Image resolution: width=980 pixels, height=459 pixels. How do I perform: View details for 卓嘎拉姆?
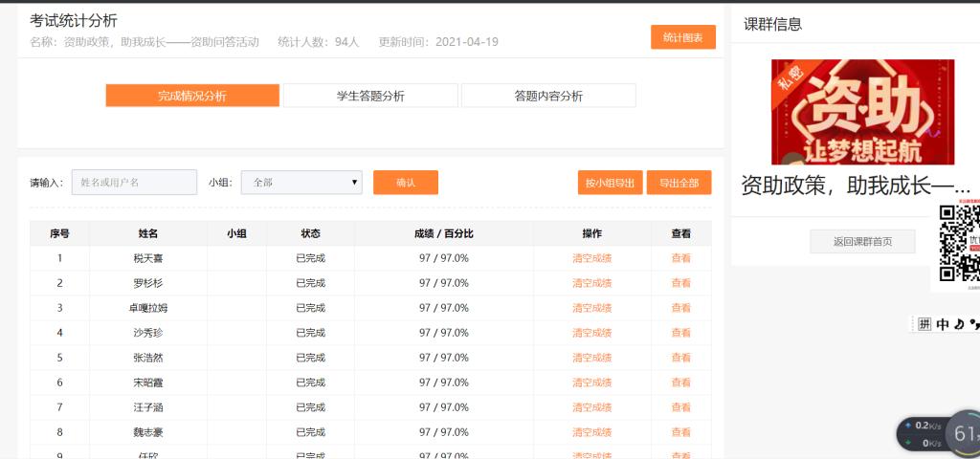point(680,308)
